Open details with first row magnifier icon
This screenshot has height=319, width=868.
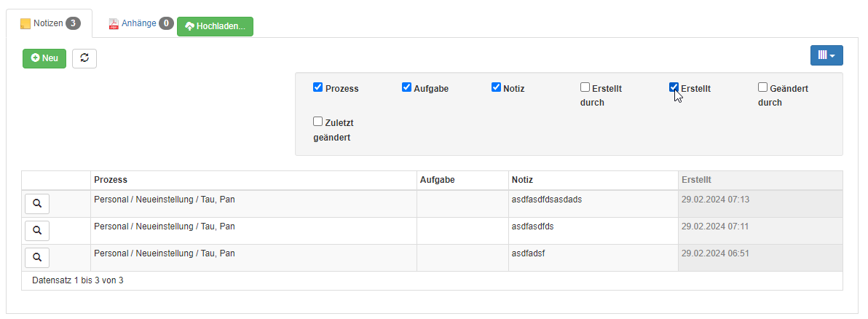point(37,204)
